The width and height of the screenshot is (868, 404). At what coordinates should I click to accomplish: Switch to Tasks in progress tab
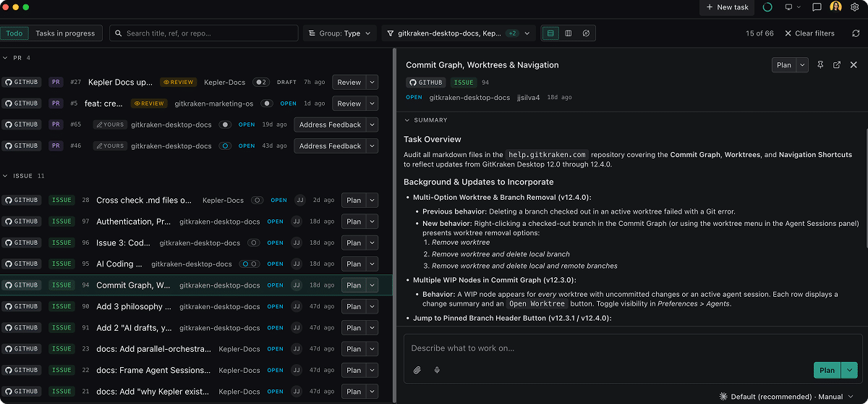65,33
